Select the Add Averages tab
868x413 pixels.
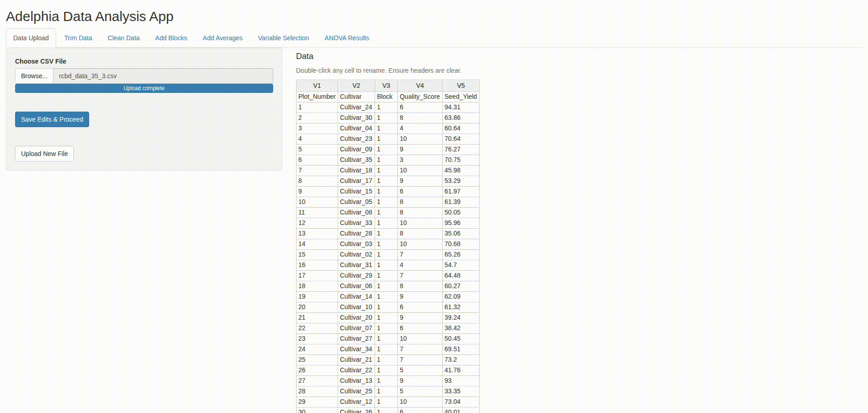point(222,38)
